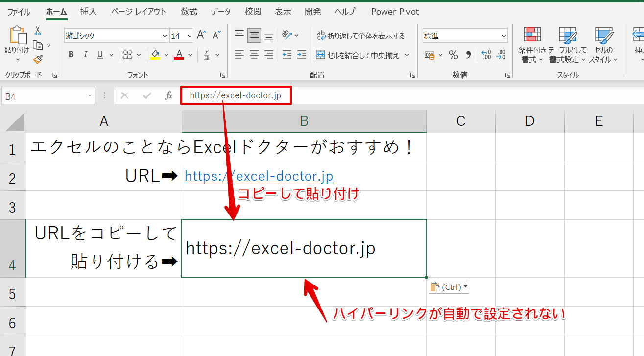The width and height of the screenshot is (644, 356).
Task: Select column C header
Action: (461, 121)
